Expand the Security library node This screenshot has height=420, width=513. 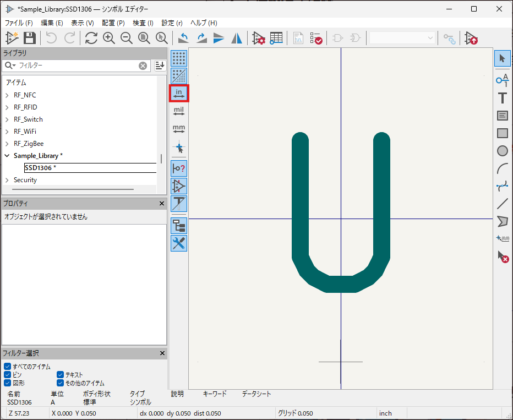click(7, 180)
